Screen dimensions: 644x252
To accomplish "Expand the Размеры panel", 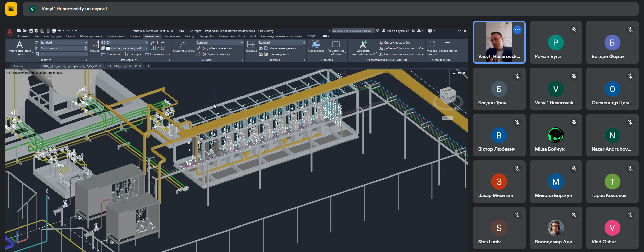I will 129,60.
